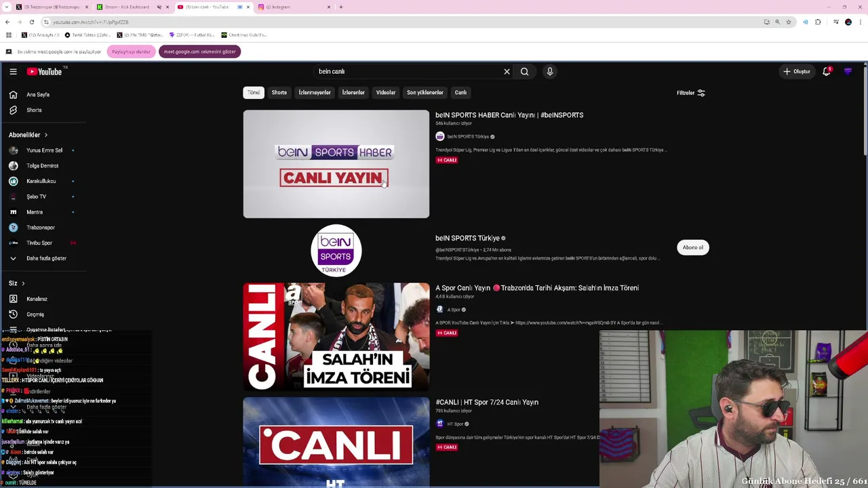
Task: Expand the Abonelikler section
Action: click(x=28, y=135)
